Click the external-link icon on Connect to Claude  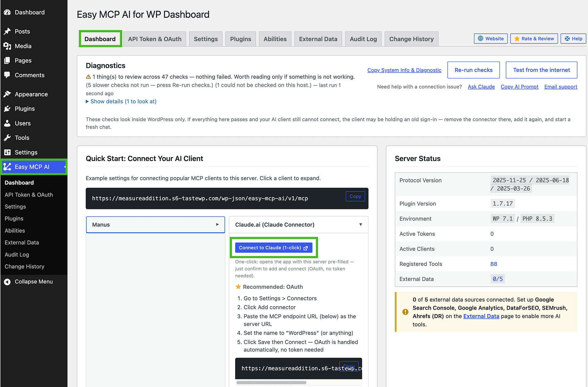(x=306, y=248)
